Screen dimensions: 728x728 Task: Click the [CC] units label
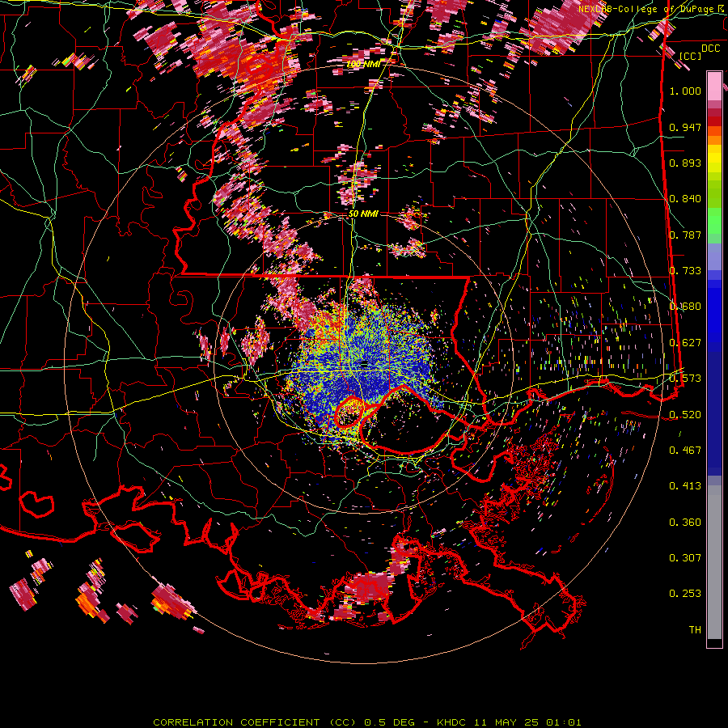click(x=690, y=56)
